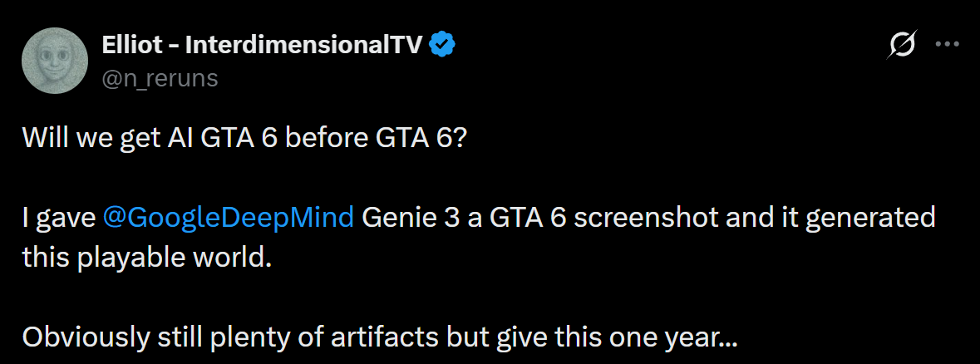The height and width of the screenshot is (364, 980).
Task: Open the Grok explain-post icon
Action: tap(902, 46)
